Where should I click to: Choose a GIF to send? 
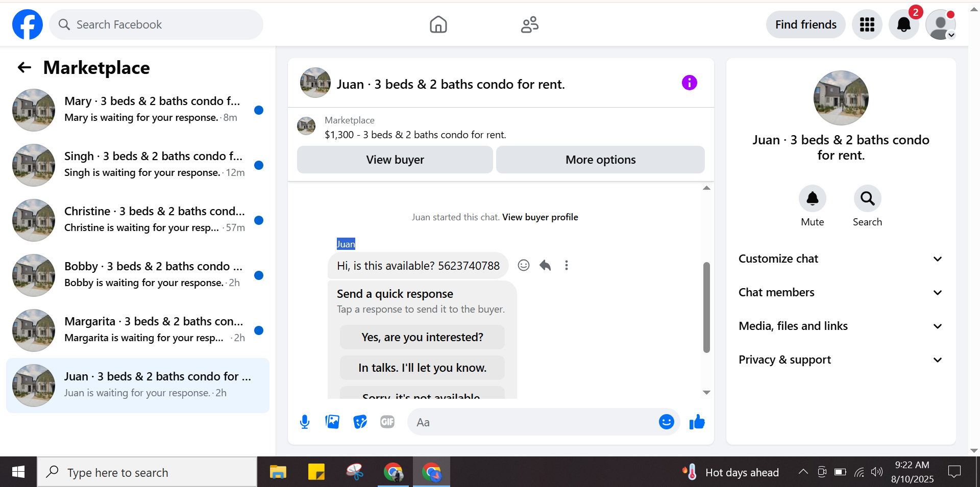387,422
